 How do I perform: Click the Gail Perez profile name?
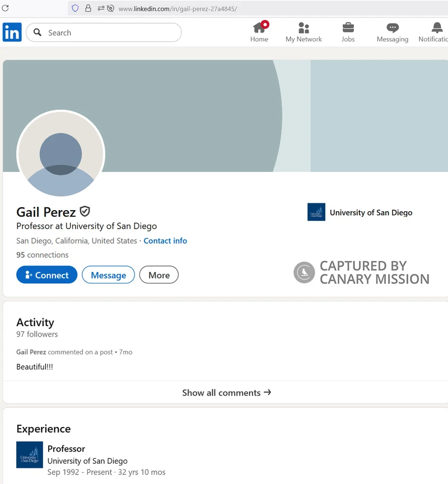pyautogui.click(x=46, y=212)
